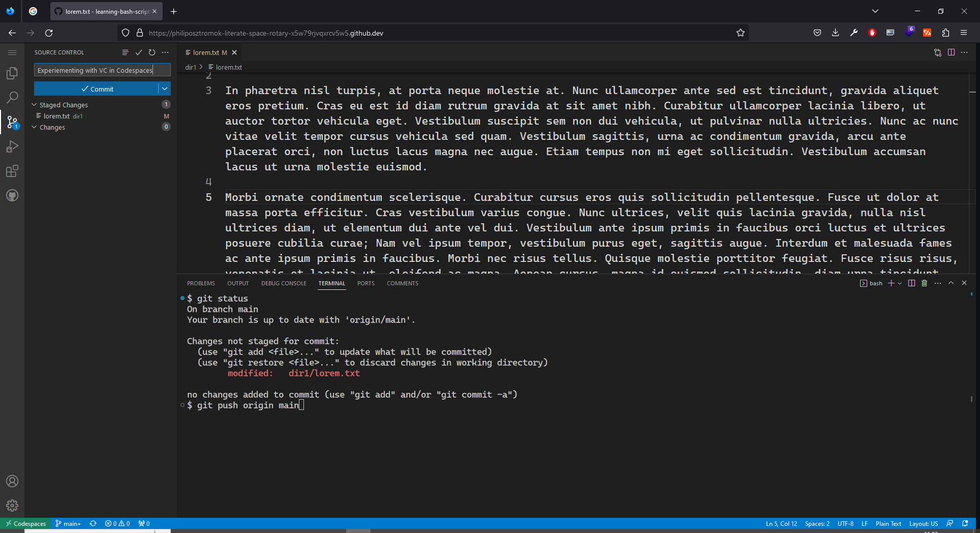Change UTF-8 file encoding
Screen dimensions: 980x533
(846, 523)
